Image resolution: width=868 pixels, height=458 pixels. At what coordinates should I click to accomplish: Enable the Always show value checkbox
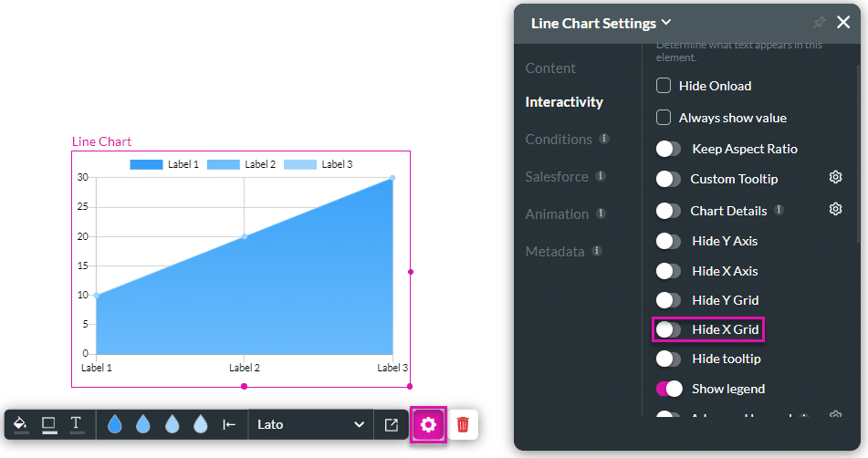click(664, 118)
